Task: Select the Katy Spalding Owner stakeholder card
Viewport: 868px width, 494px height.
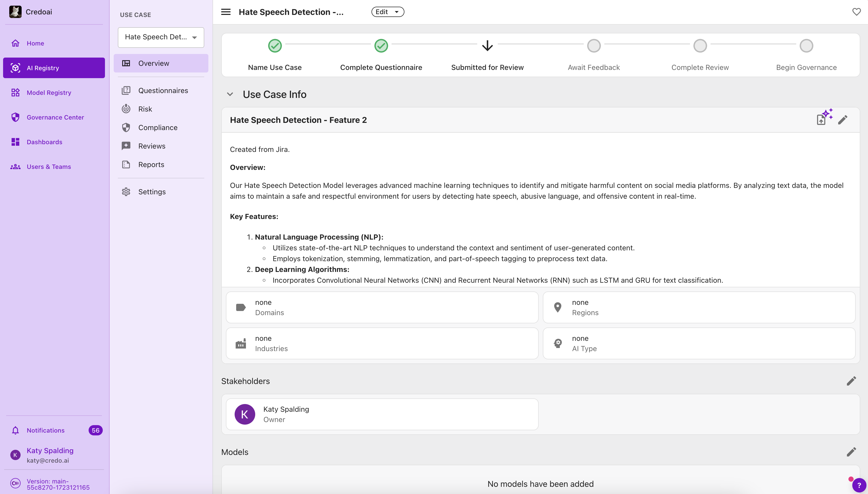Action: point(382,414)
